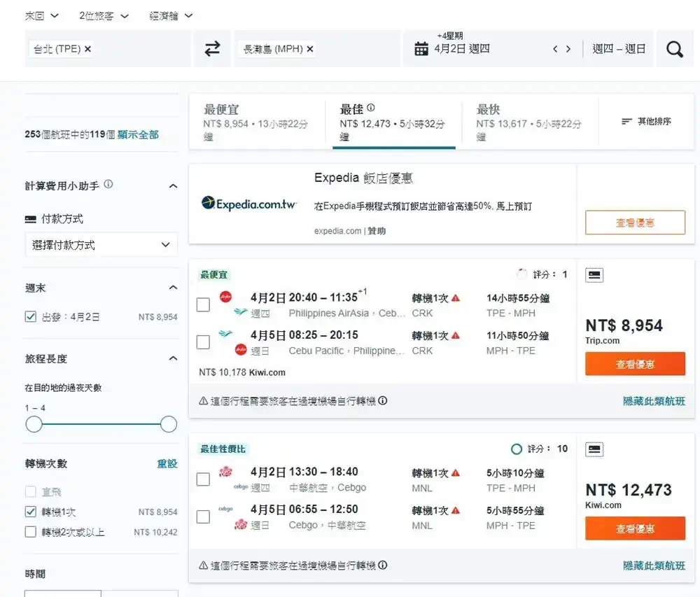Click warning triangle on 14小時55分鐘 flight

click(x=456, y=298)
